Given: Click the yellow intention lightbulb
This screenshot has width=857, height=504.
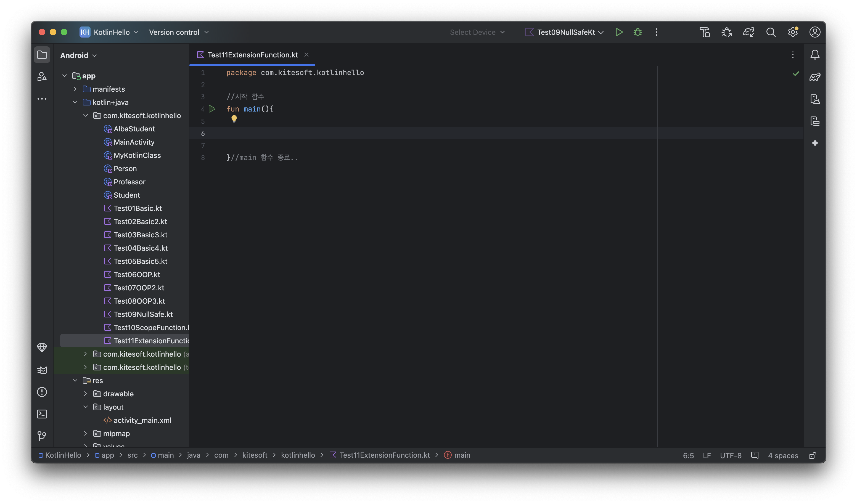Looking at the screenshot, I should click(234, 119).
